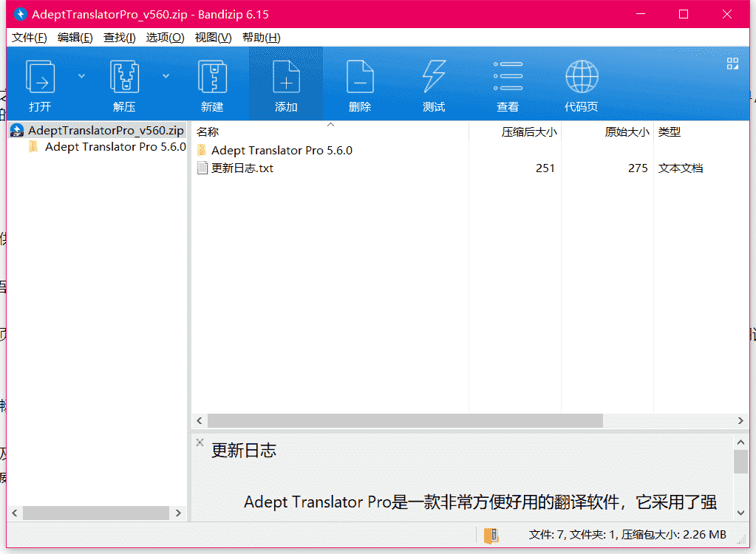Screen dimensions: 756x554
Task: Sort by the Type (类型) column header
Action: (670, 131)
